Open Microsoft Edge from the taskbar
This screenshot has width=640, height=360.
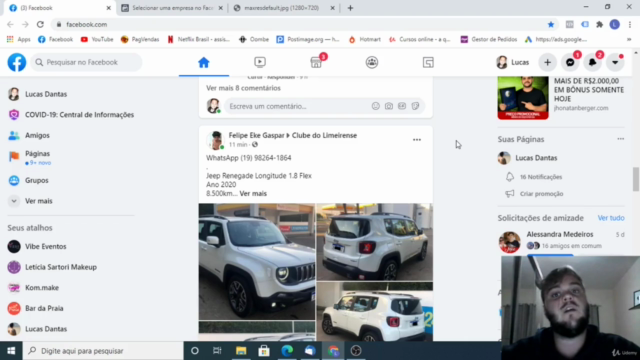[287, 351]
